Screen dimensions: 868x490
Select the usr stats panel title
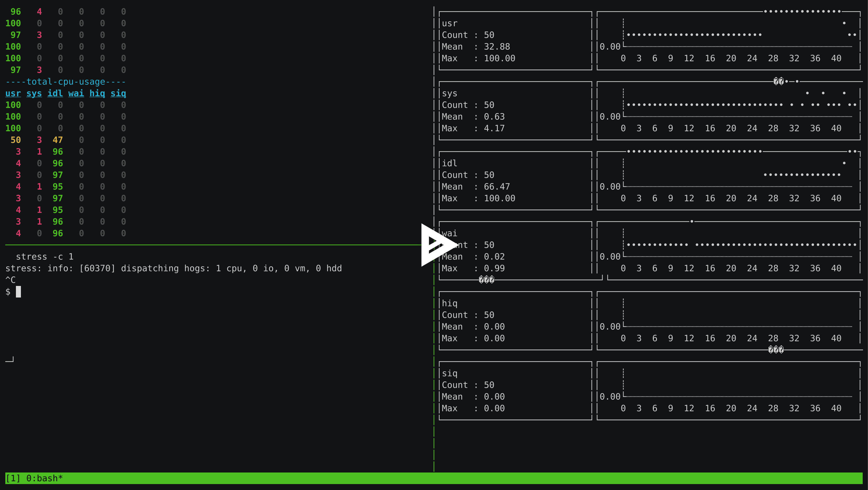tap(450, 23)
